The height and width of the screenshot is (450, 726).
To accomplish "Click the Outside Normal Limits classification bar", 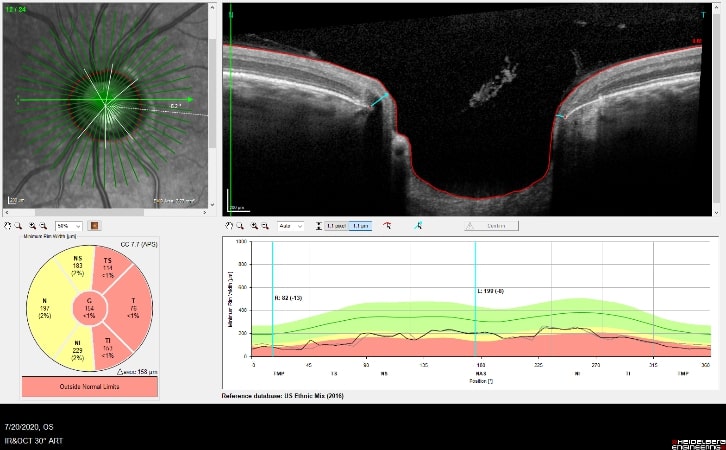I will coord(88,386).
